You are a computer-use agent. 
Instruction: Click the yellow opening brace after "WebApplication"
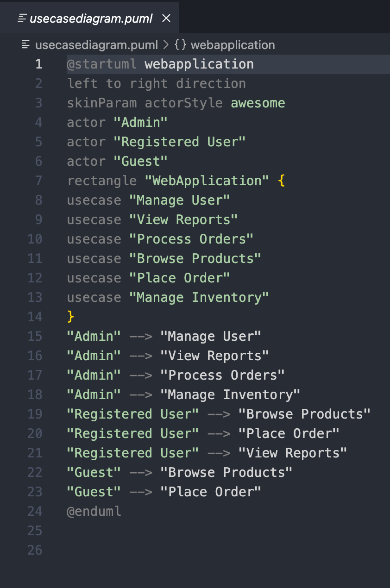click(281, 181)
